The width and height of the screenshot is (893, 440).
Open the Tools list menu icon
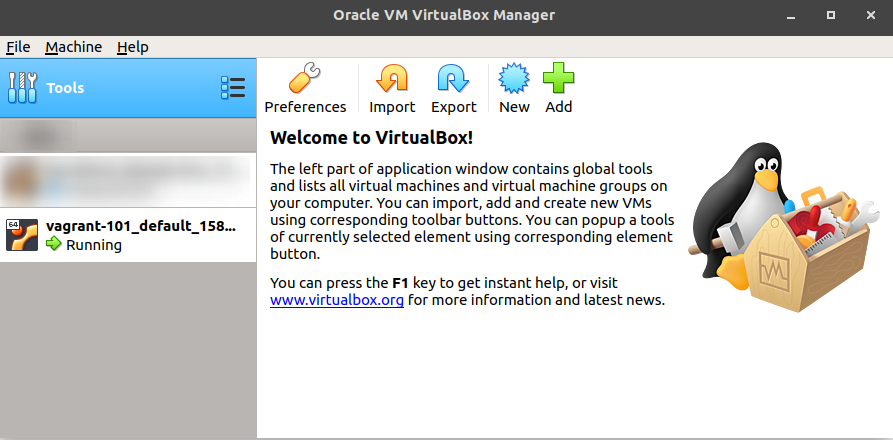click(x=233, y=88)
